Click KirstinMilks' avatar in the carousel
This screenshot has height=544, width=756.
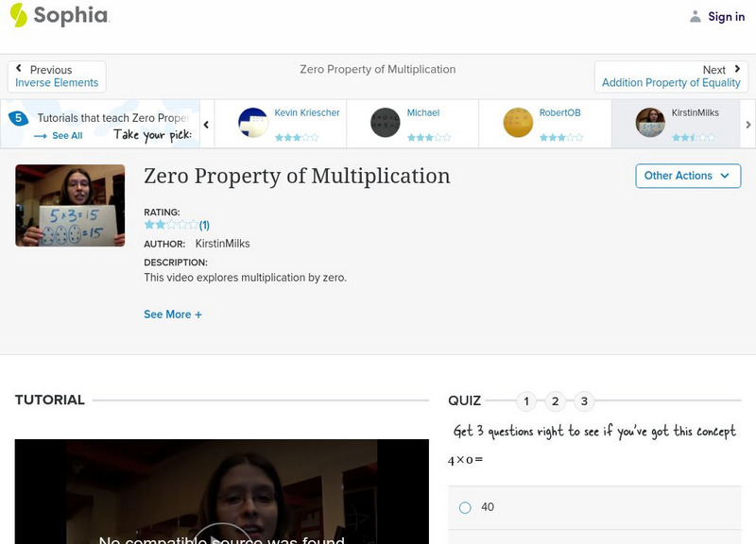coord(648,120)
